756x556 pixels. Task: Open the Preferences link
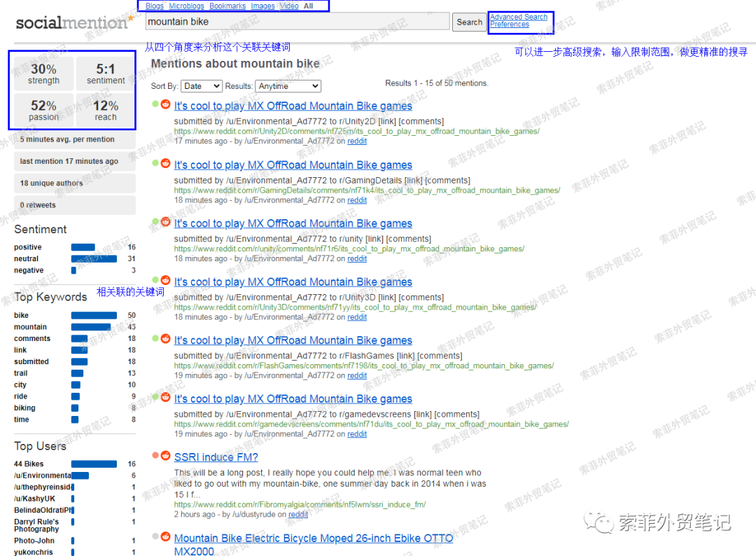[x=510, y=25]
